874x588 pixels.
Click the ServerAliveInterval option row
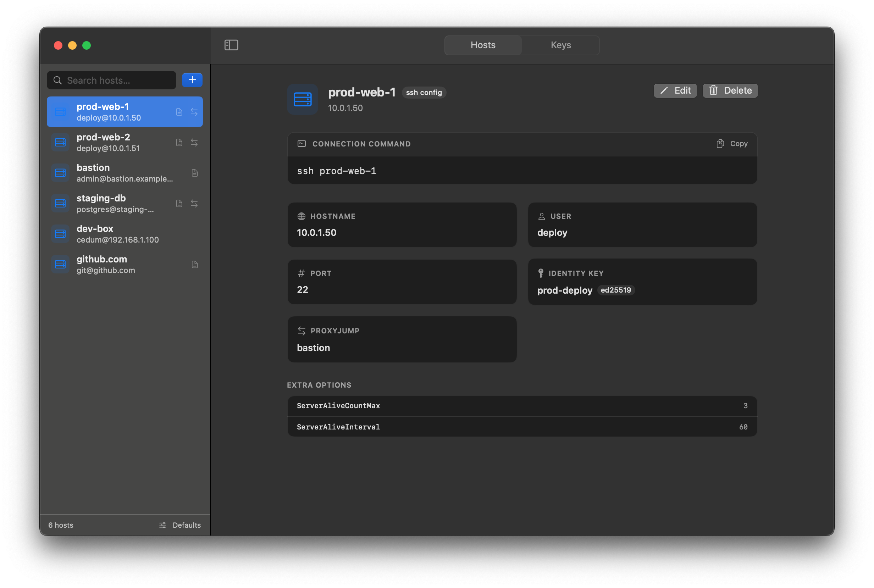coord(522,427)
